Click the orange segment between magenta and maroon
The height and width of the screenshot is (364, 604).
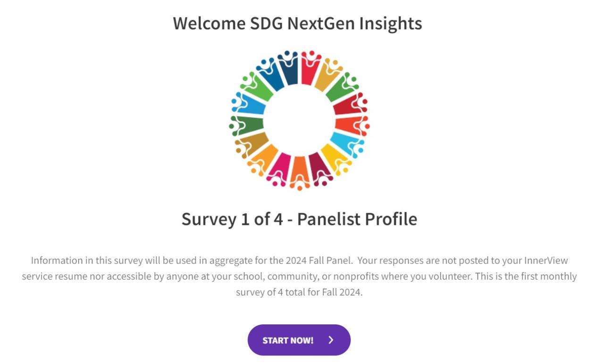pos(299,173)
